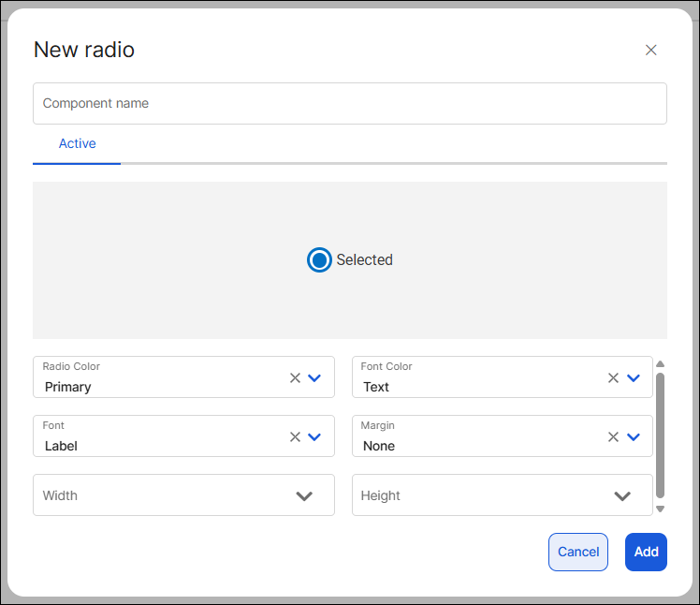Screen dimensions: 700x605
Task: Switch to the Active tab
Action: click(x=77, y=144)
